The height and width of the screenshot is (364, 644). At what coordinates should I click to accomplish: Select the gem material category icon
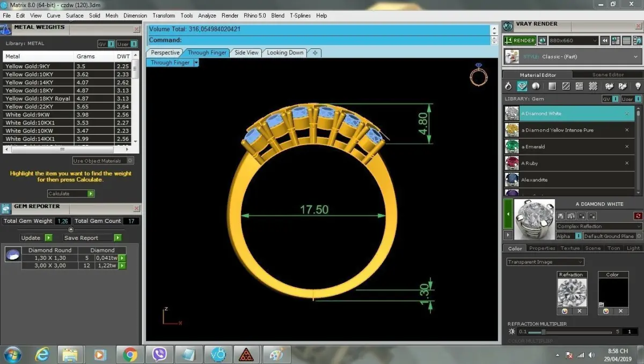[522, 86]
